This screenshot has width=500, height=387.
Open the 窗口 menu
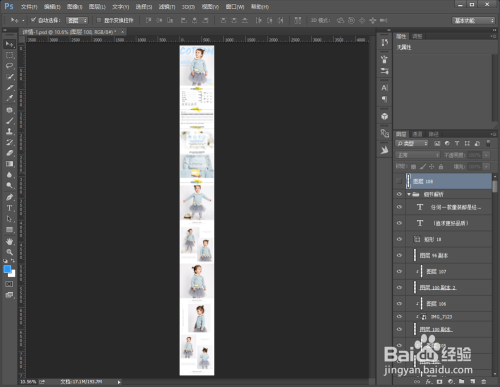pyautogui.click(x=235, y=7)
